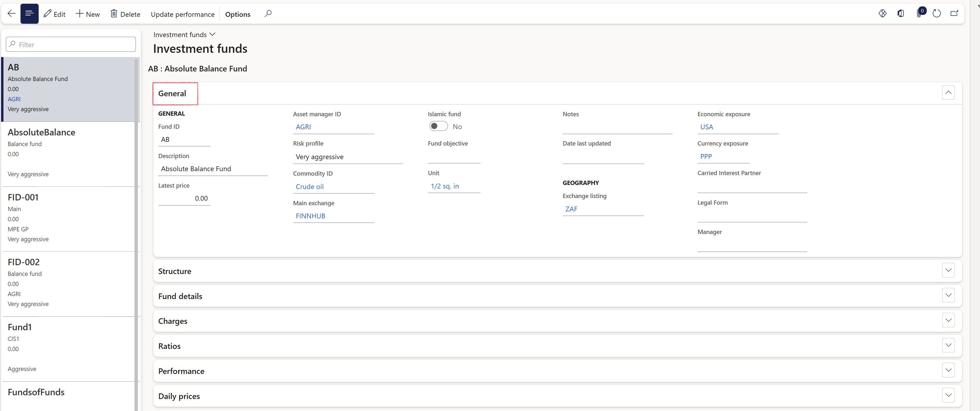The image size is (980, 411).
Task: Click the PPP currency exposure link
Action: [x=706, y=156]
